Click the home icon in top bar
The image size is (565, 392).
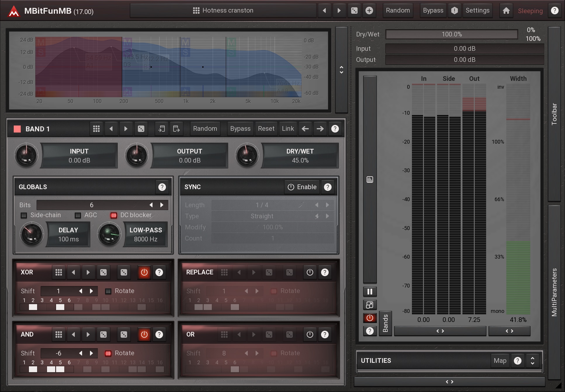(506, 11)
